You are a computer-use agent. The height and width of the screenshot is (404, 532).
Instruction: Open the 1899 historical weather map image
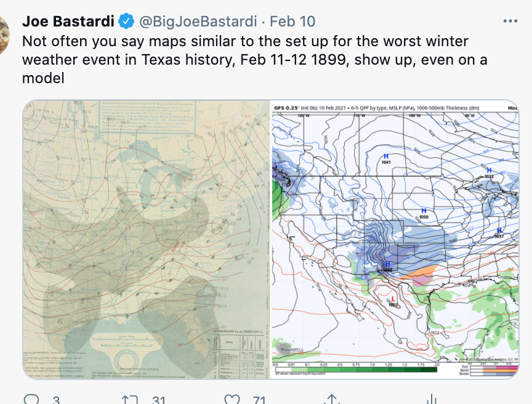[x=147, y=240]
